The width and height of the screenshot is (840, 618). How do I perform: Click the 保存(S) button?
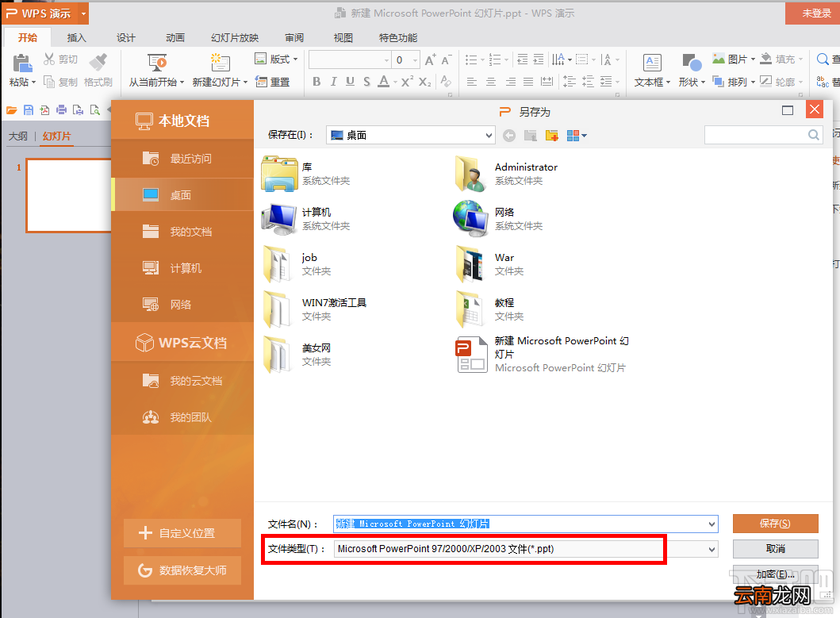(x=775, y=524)
